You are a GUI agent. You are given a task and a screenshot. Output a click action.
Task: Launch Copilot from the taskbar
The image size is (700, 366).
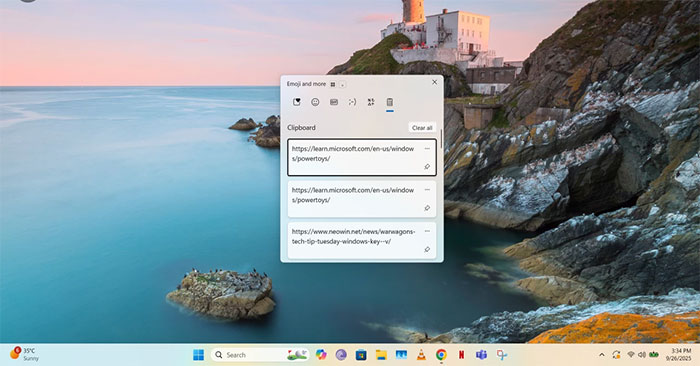321,355
